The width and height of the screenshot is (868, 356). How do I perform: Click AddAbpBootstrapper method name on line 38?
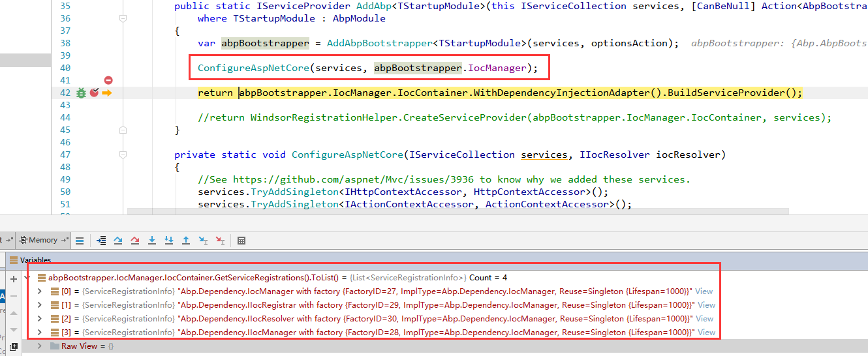tap(380, 43)
